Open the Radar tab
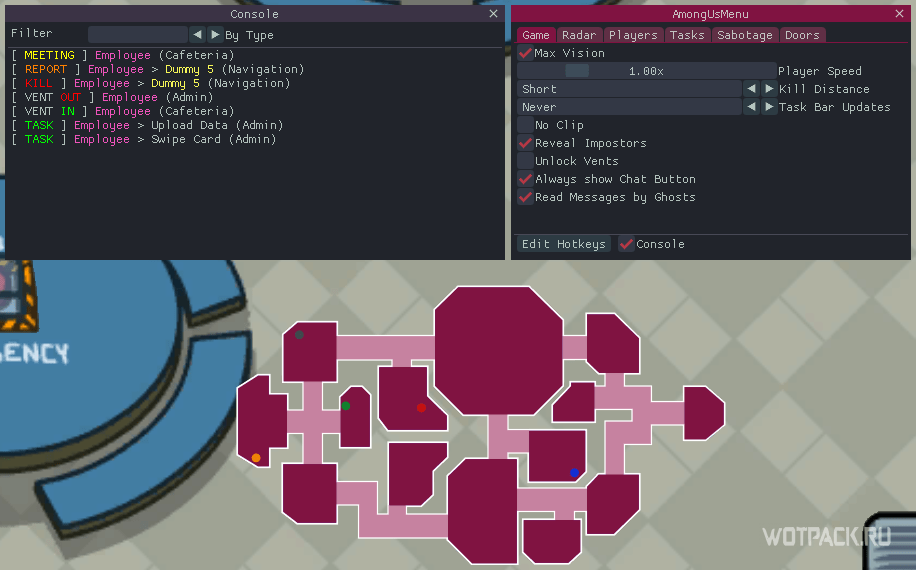This screenshot has width=916, height=570. (x=579, y=35)
